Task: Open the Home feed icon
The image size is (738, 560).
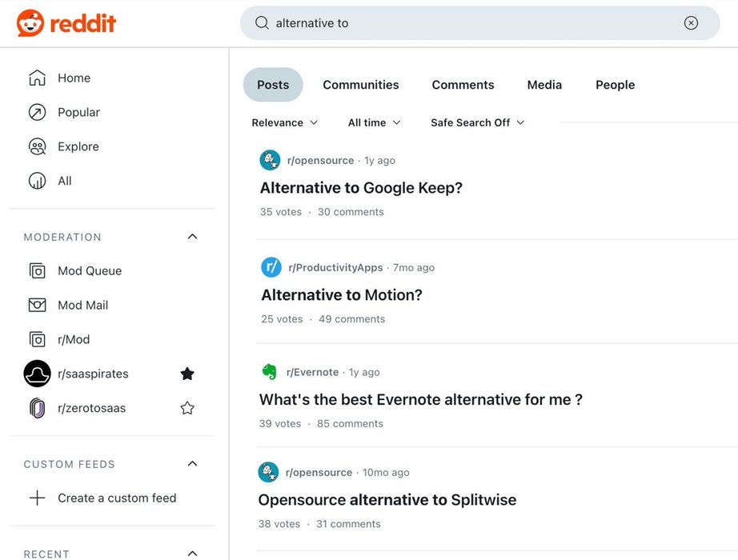Action: 38,78
